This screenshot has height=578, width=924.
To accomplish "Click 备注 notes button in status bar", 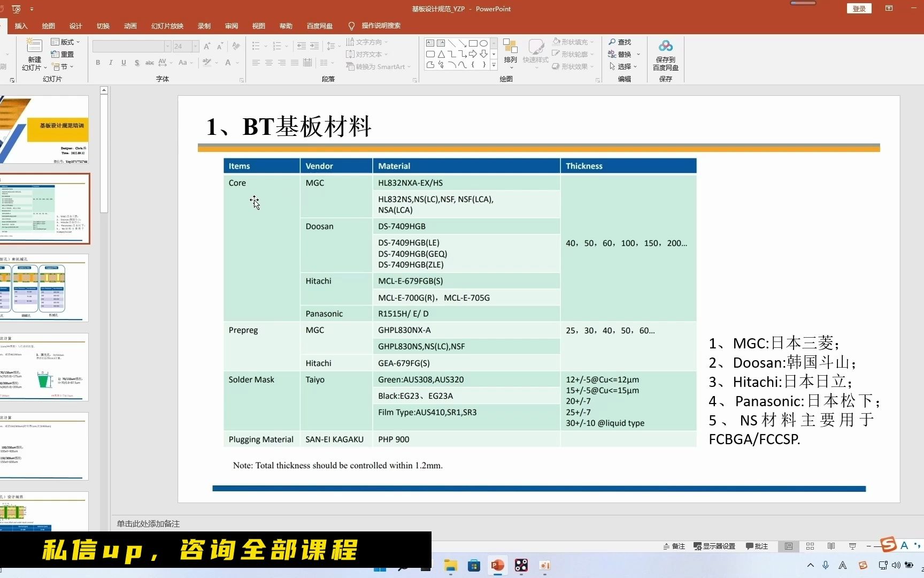I will pos(674,546).
